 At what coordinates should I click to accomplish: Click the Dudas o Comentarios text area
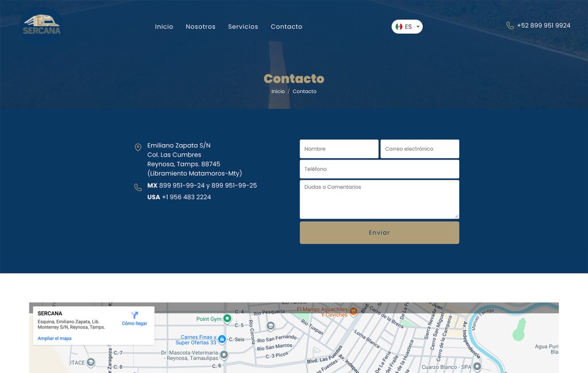point(379,198)
